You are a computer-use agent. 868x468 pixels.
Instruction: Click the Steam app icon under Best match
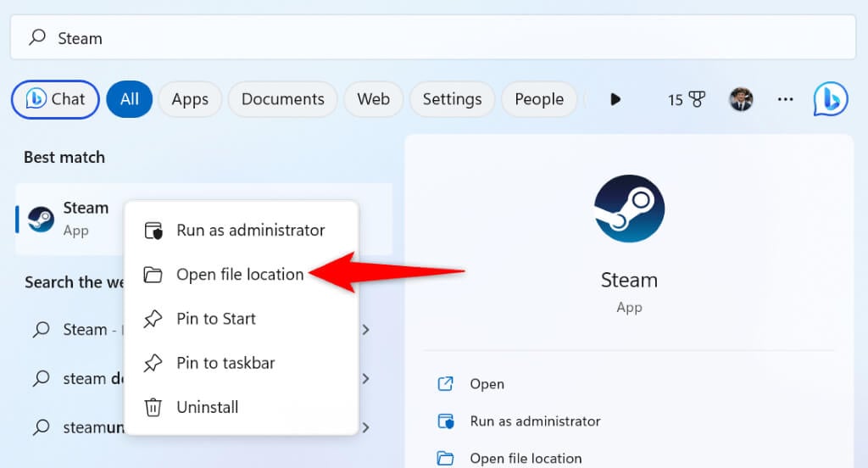click(41, 219)
